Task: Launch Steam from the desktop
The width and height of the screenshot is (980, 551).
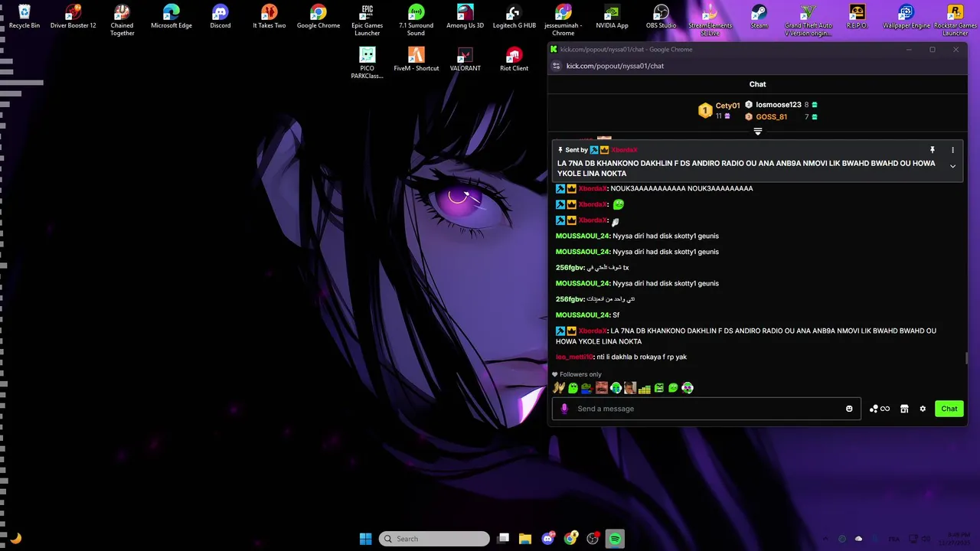Action: [759, 17]
